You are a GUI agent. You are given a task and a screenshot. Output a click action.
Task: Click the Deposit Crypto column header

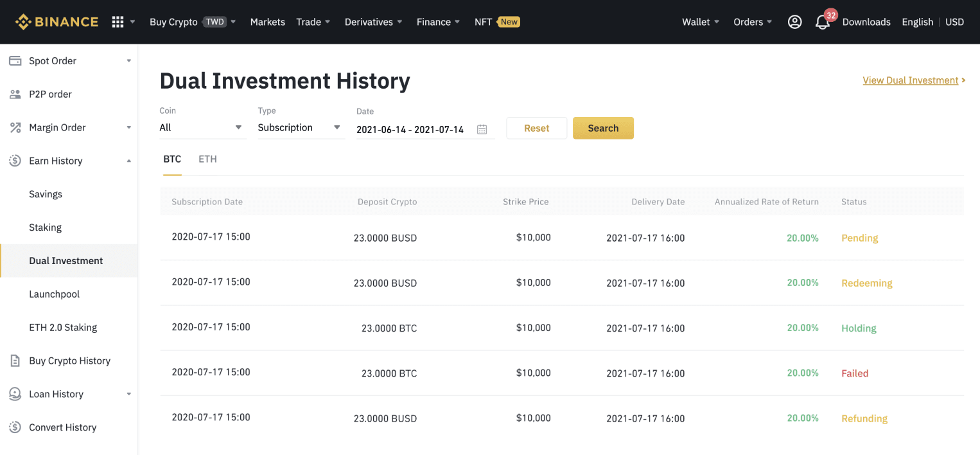(x=387, y=202)
